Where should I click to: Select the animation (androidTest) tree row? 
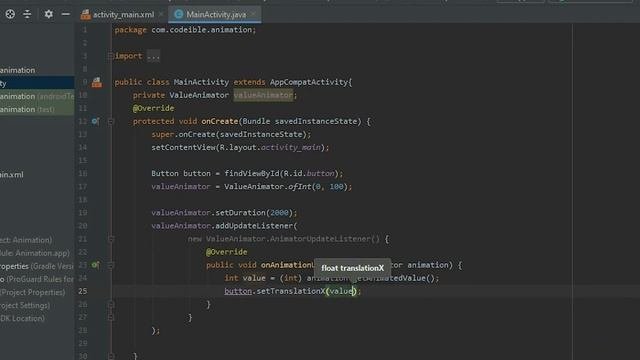(x=37, y=96)
